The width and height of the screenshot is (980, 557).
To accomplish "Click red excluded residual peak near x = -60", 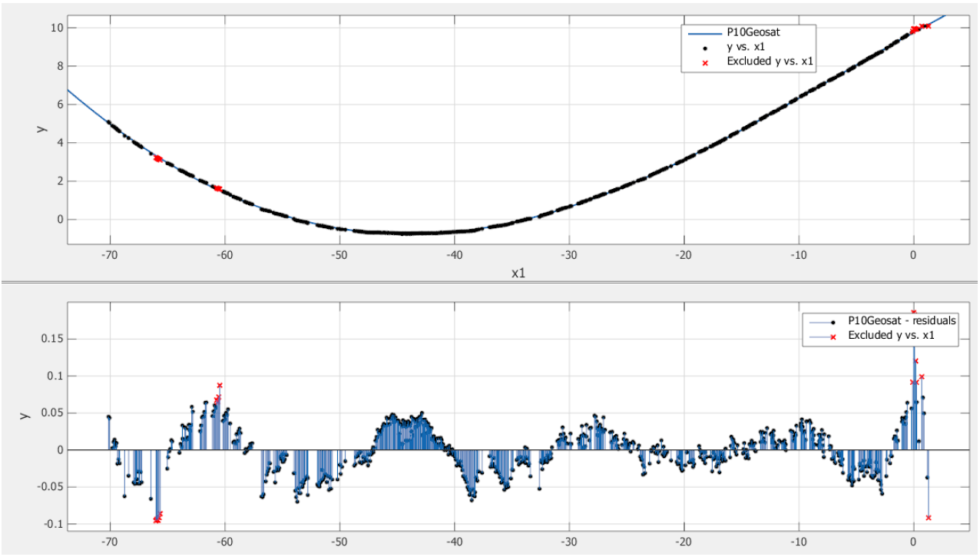I will coord(220,386).
